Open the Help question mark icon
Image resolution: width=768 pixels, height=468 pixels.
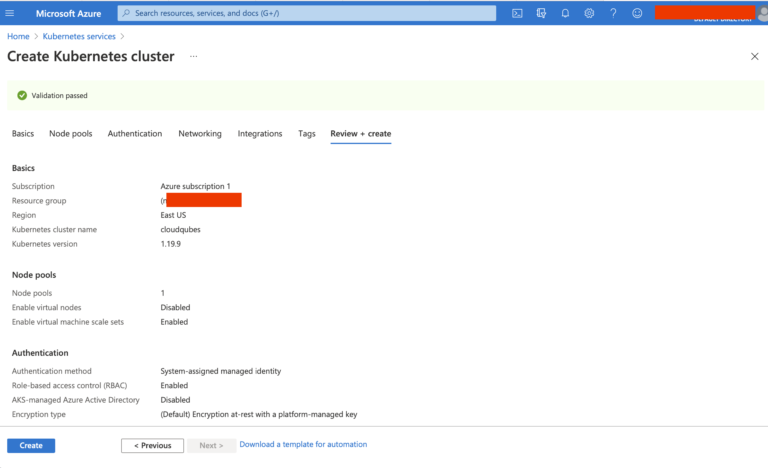(x=613, y=13)
